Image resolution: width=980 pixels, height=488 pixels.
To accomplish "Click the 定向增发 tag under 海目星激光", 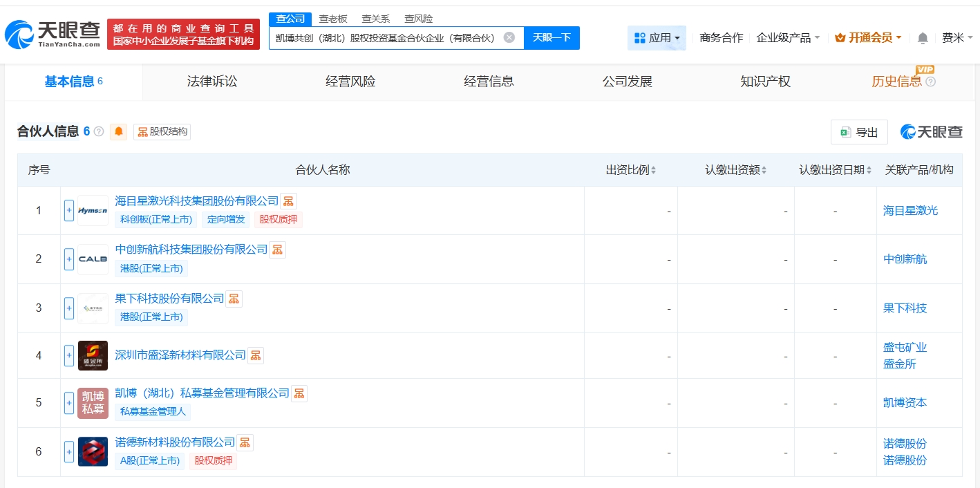I will click(226, 220).
